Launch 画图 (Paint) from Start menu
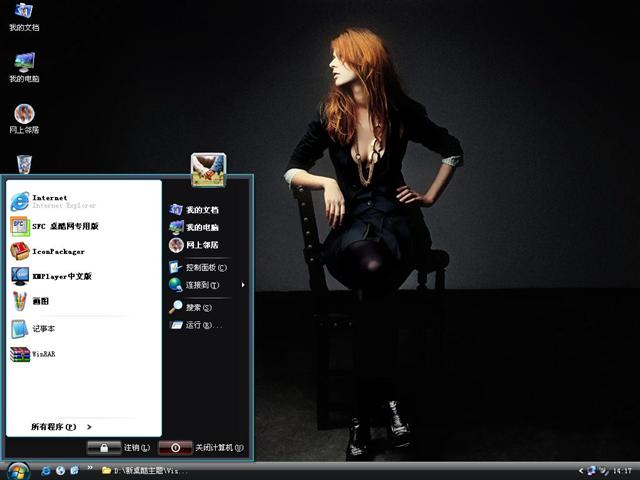The height and width of the screenshot is (480, 640). (x=30, y=301)
